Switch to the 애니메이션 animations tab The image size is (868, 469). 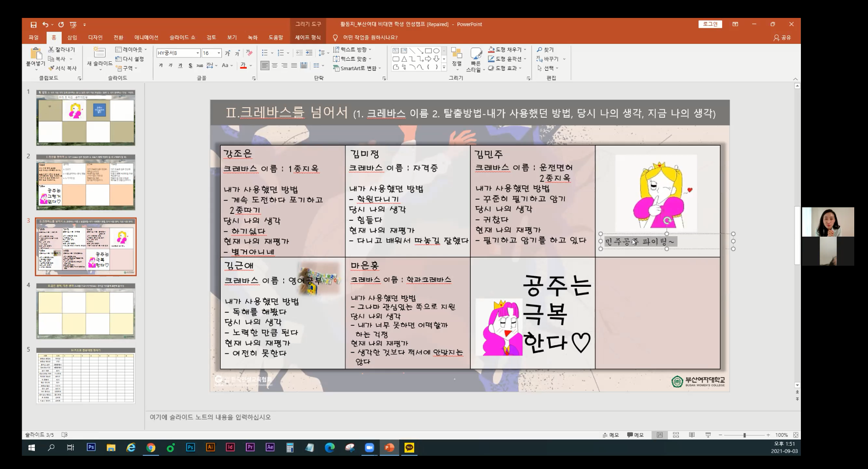[x=146, y=37]
